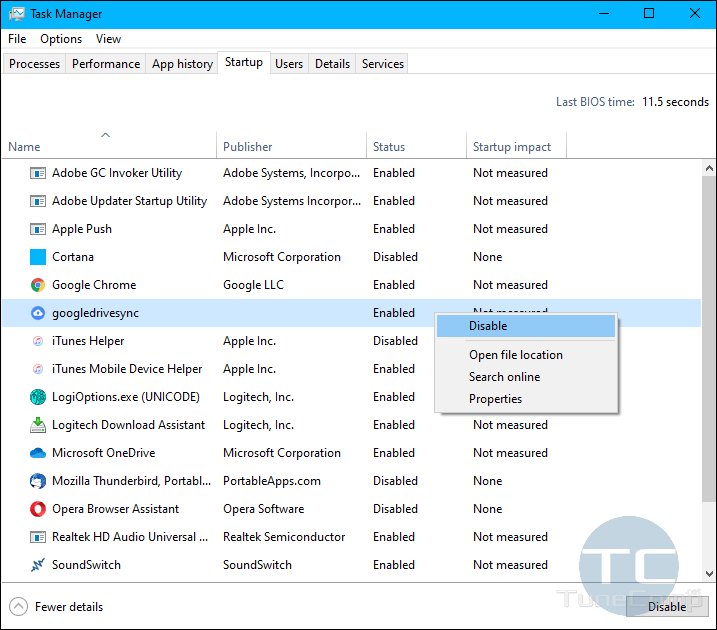Close the Task Manager window
Image resolution: width=717 pixels, height=630 pixels.
pyautogui.click(x=695, y=14)
